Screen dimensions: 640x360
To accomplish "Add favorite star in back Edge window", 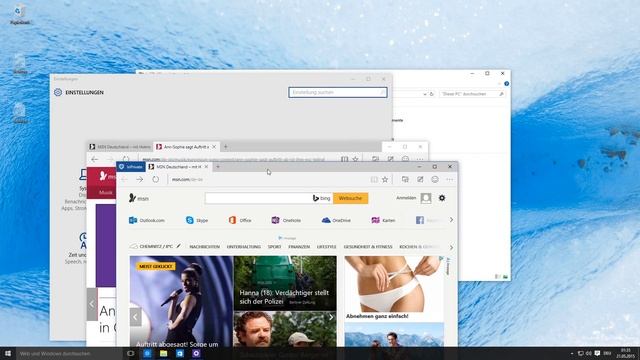I will (x=356, y=159).
